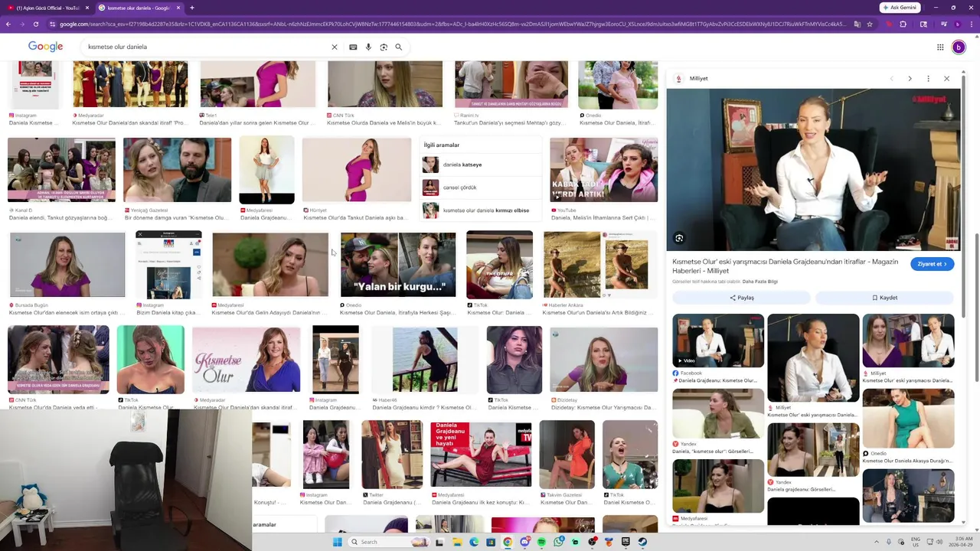Submit search with the magnifier icon

click(x=398, y=47)
